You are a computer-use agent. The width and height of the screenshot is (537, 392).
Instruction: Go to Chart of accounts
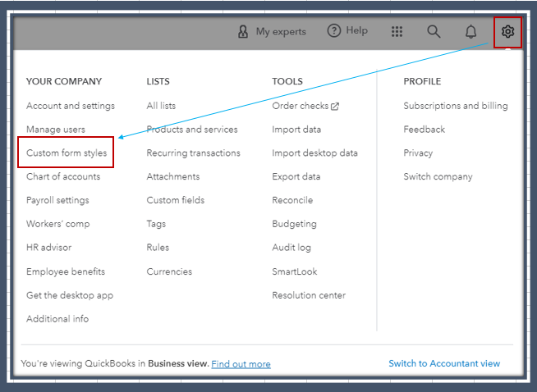pyautogui.click(x=63, y=176)
